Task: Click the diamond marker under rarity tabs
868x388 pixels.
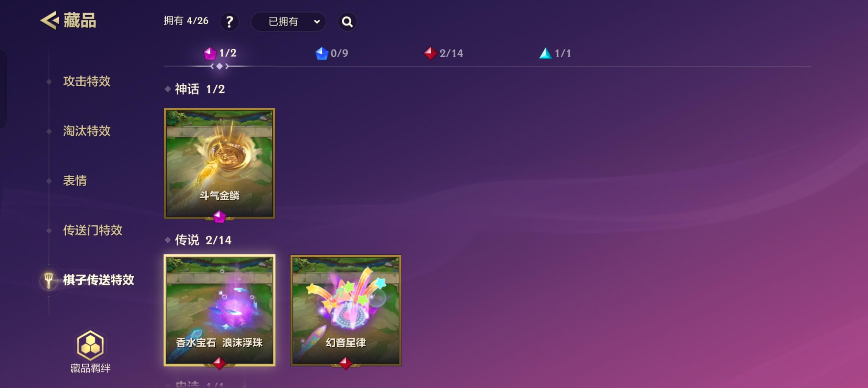Action: (220, 66)
